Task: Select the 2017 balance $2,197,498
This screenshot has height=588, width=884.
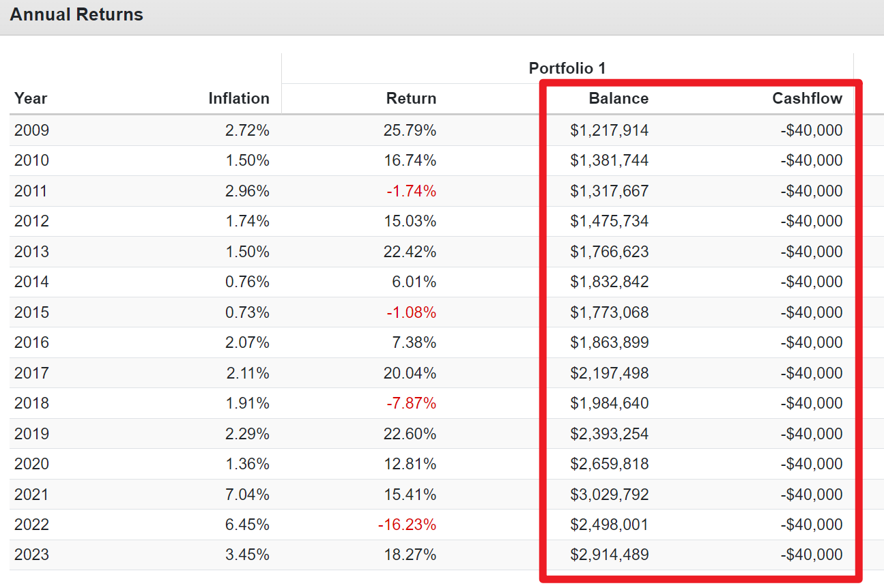Action: (609, 373)
